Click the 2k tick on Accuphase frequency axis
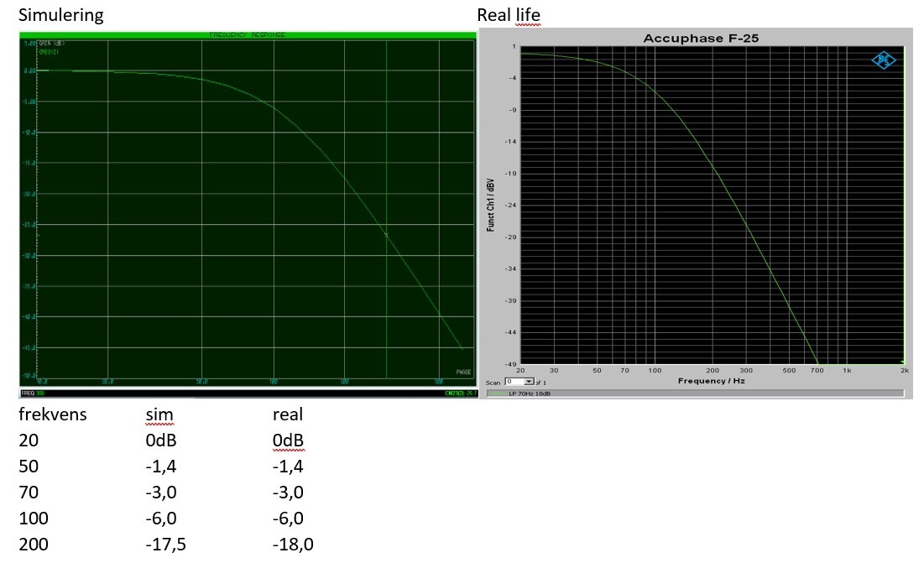924x563 pixels. coord(905,370)
